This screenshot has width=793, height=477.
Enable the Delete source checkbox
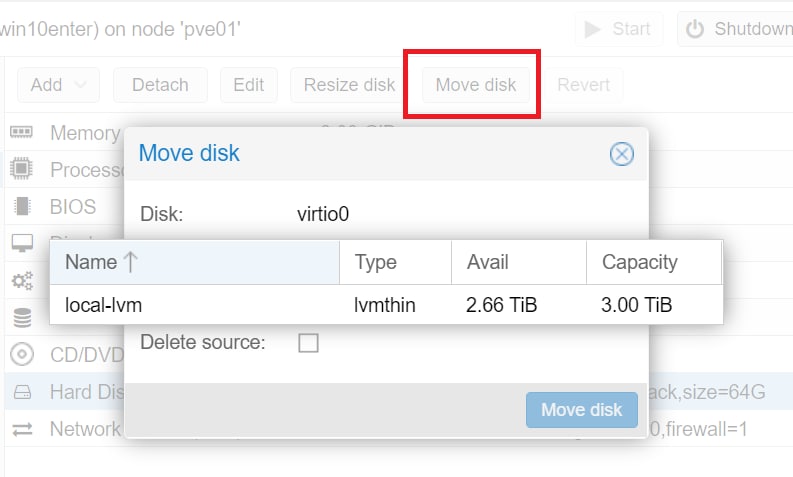pyautogui.click(x=309, y=343)
